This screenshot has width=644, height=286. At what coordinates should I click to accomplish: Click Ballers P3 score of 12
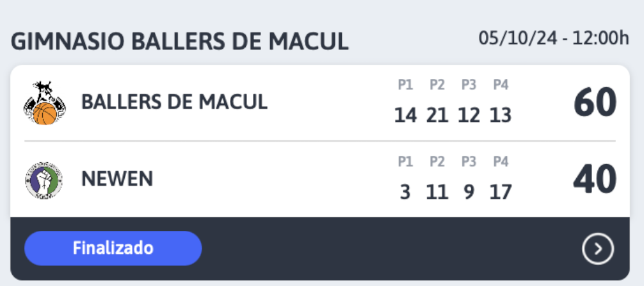(x=469, y=115)
